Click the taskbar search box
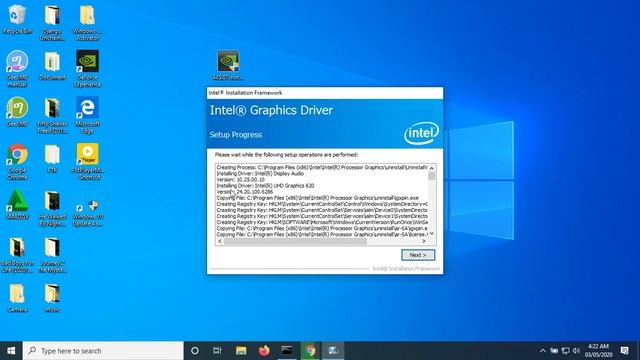Viewport: 640px width, 360px height. [103, 351]
